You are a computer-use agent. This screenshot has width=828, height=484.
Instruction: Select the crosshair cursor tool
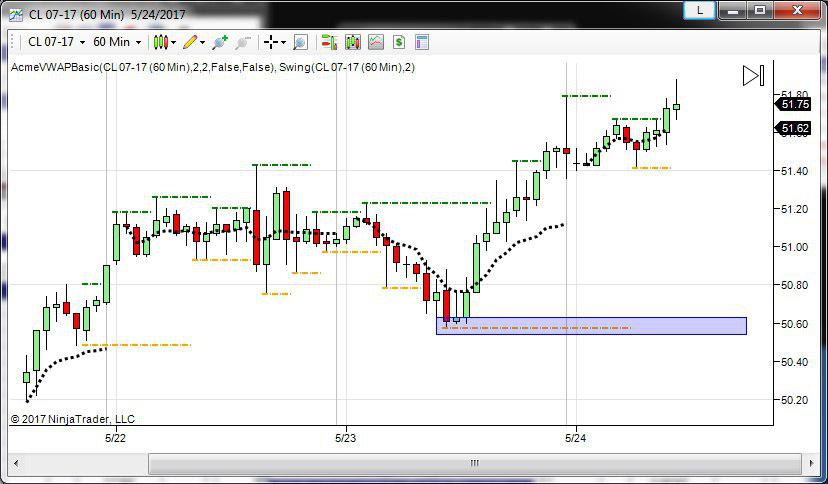270,42
